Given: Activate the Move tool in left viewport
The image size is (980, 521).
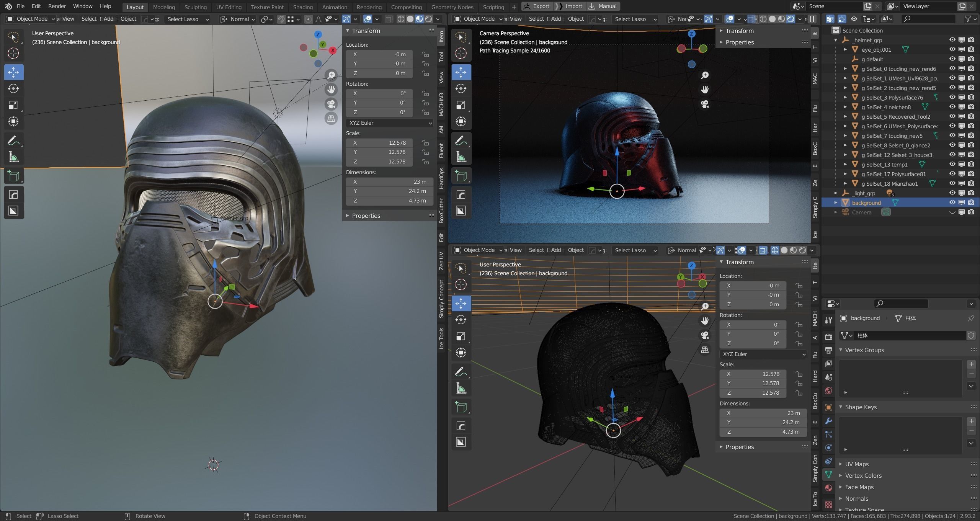Looking at the screenshot, I should pyautogui.click(x=13, y=72).
